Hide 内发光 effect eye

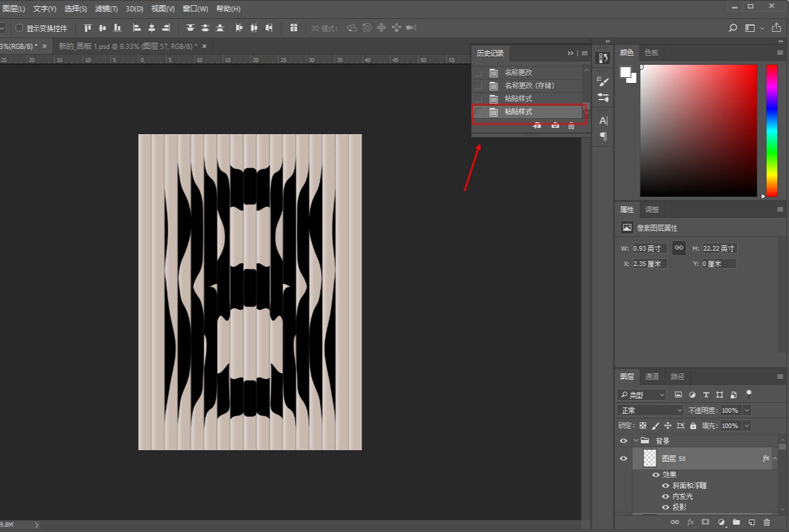pos(665,496)
